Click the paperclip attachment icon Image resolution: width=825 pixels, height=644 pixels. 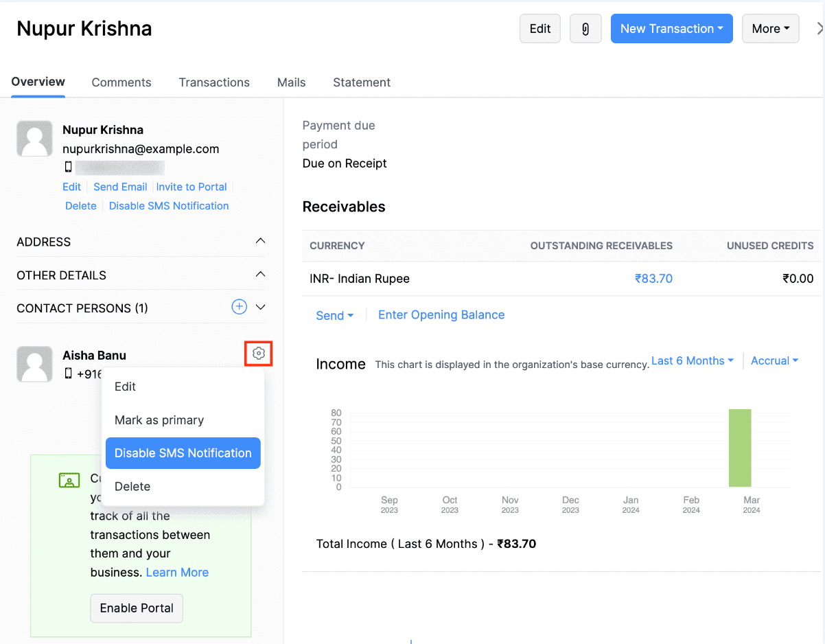click(585, 29)
